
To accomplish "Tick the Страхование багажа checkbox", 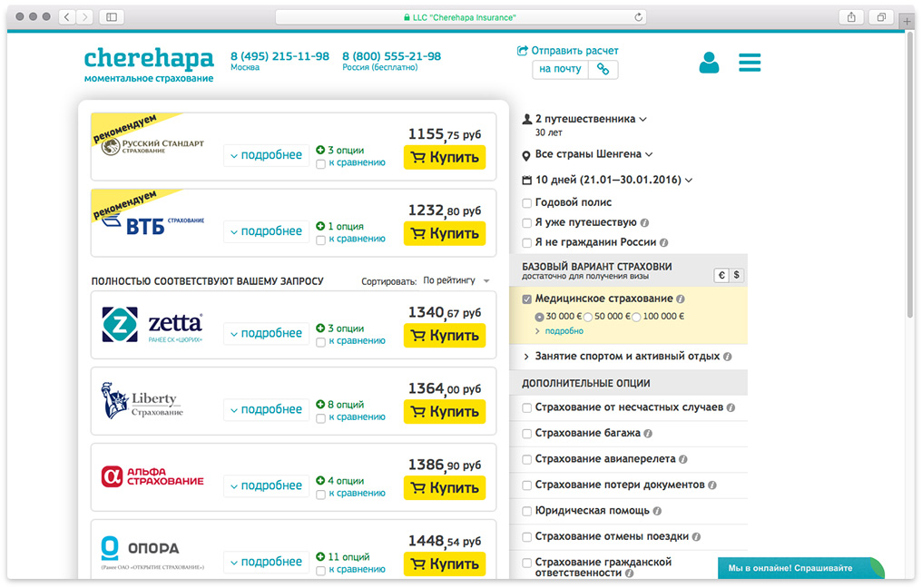I will [527, 434].
